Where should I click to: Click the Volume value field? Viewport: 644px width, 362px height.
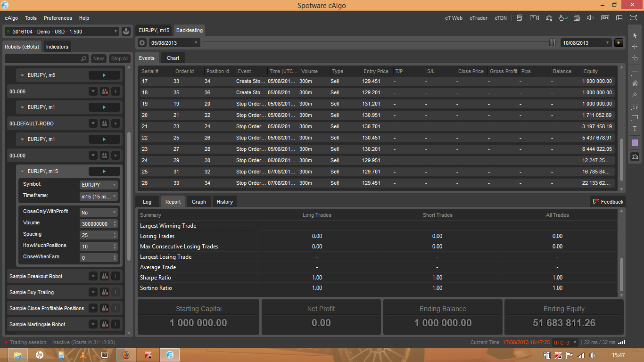point(99,224)
